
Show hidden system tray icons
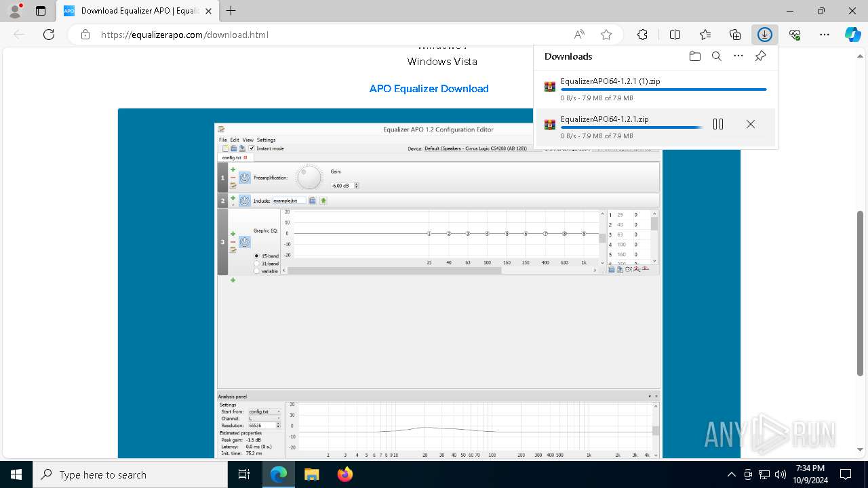pos(731,474)
